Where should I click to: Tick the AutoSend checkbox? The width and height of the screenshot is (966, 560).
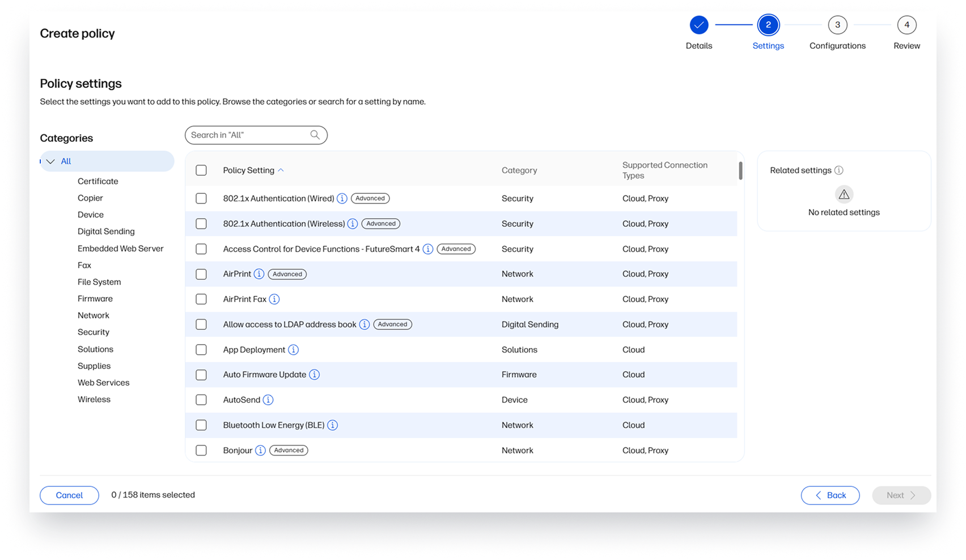point(201,400)
